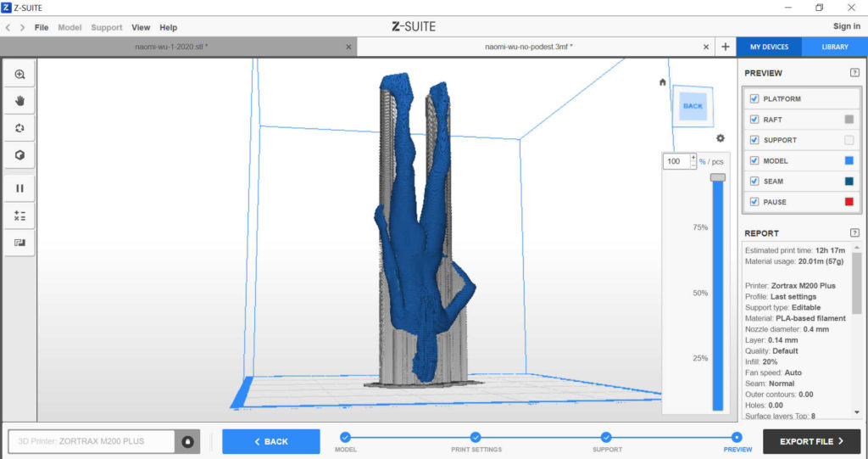Toggle the SUPPORT checkbox

coord(754,140)
